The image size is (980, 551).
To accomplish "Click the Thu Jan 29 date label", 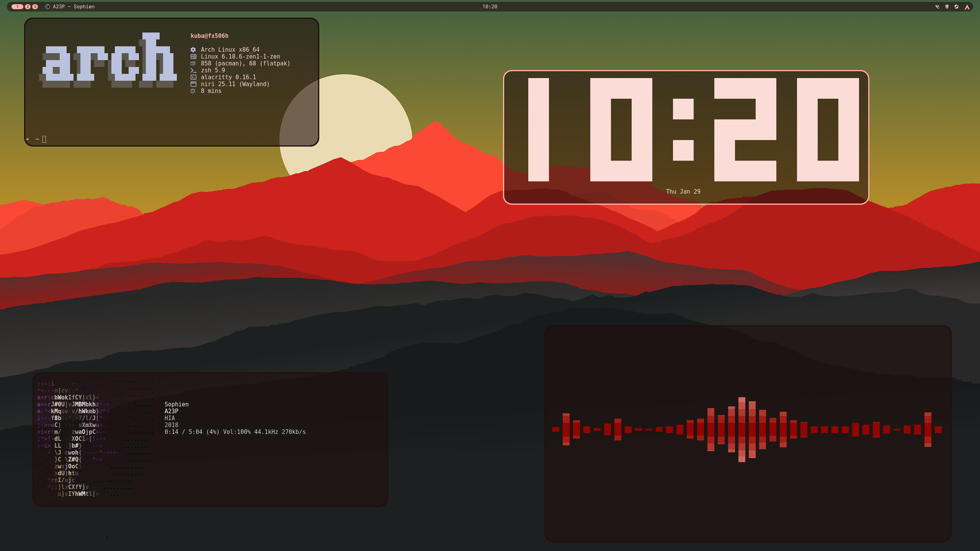I will tap(683, 191).
